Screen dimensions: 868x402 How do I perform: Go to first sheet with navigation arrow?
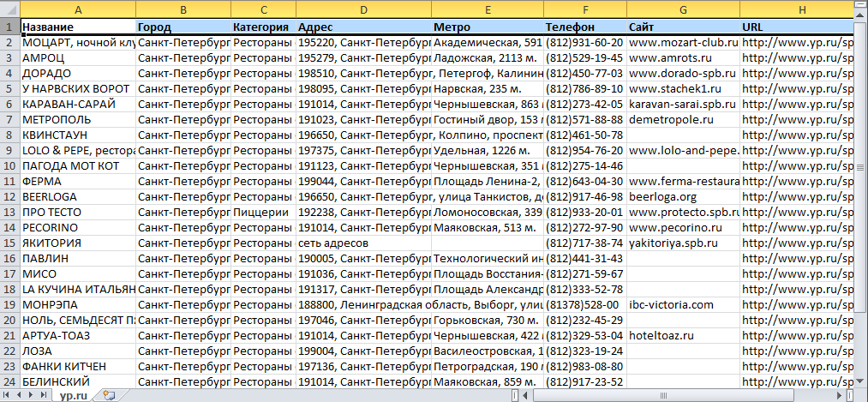pos(7,395)
